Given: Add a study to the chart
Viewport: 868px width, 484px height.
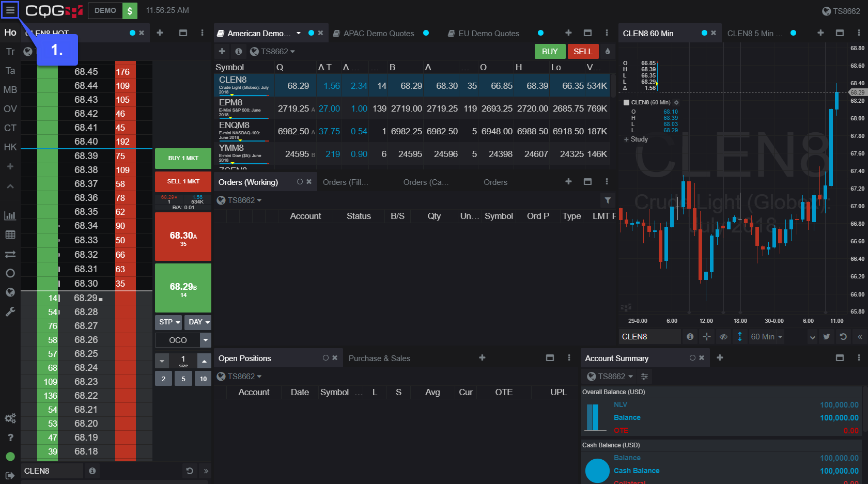Looking at the screenshot, I should (x=636, y=139).
